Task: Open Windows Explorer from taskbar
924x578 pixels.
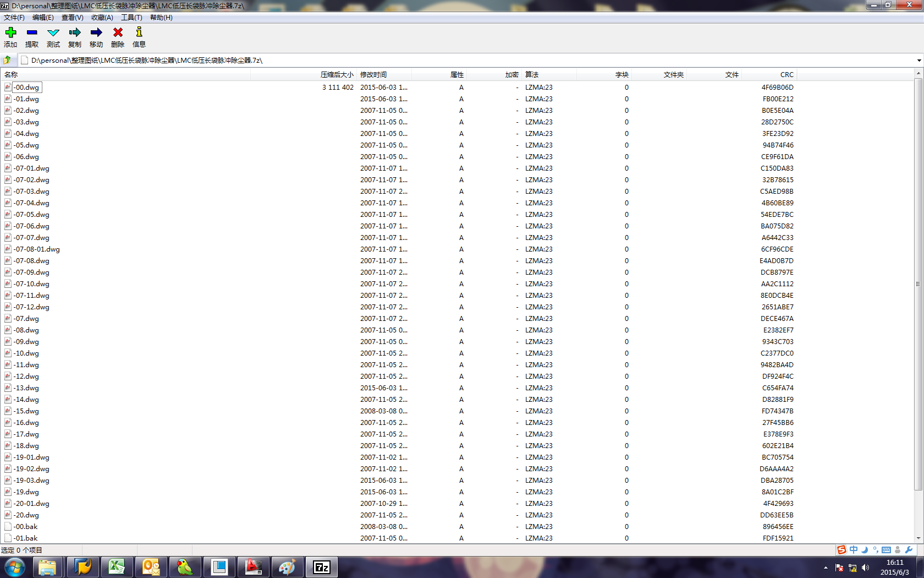Action: pos(48,568)
